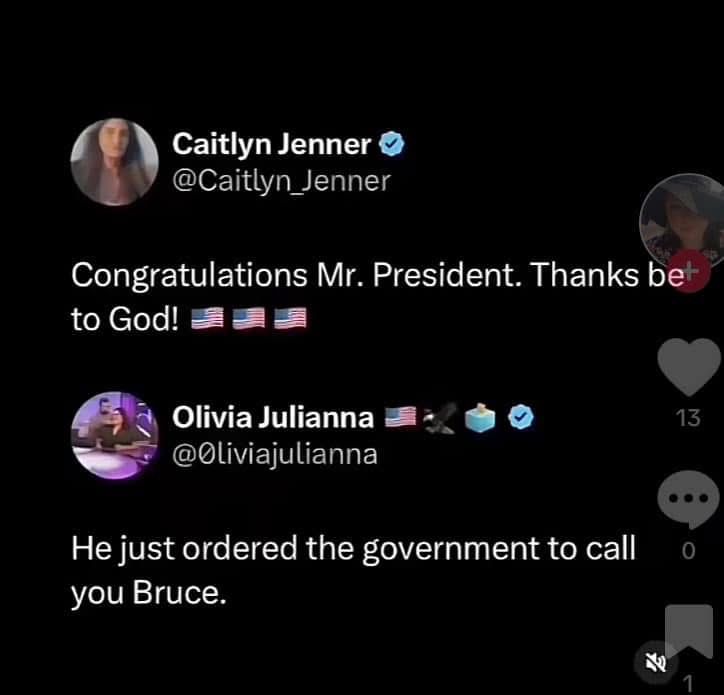Image resolution: width=724 pixels, height=695 pixels.
Task: Click the @Caitlyn_Jenner handle
Action: click(281, 181)
